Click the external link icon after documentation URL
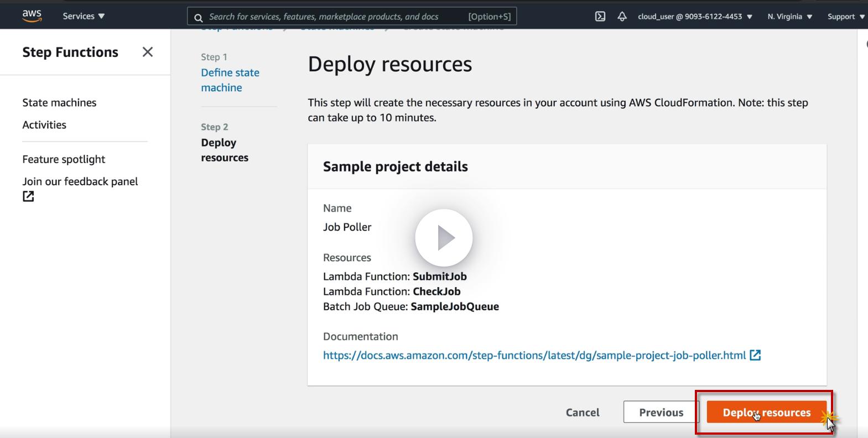The image size is (868, 438). tap(755, 356)
